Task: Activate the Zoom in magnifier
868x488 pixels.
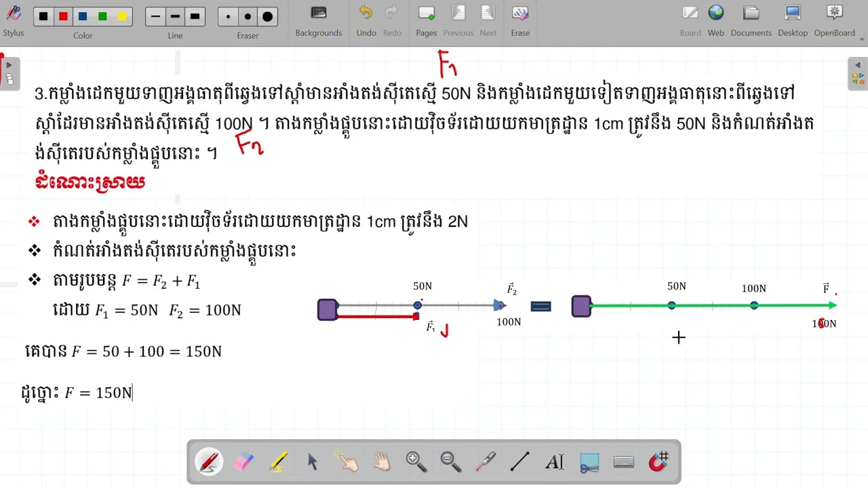Action: 416,462
